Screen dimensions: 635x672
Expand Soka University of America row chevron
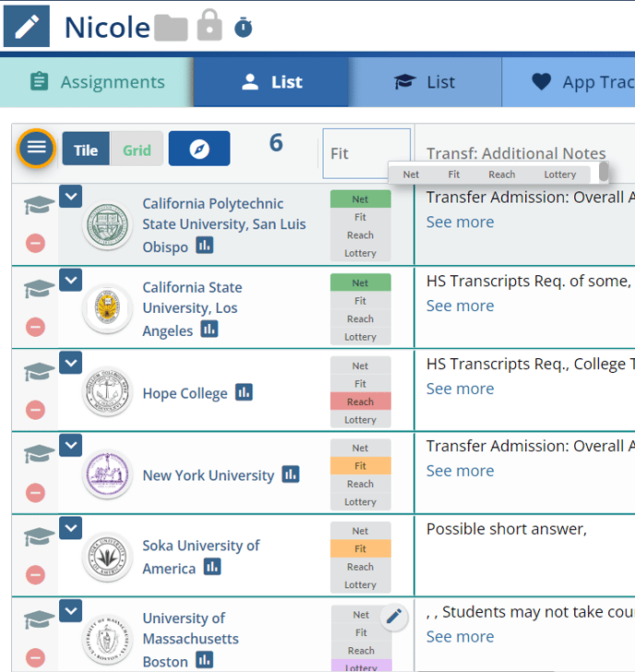pos(71,528)
